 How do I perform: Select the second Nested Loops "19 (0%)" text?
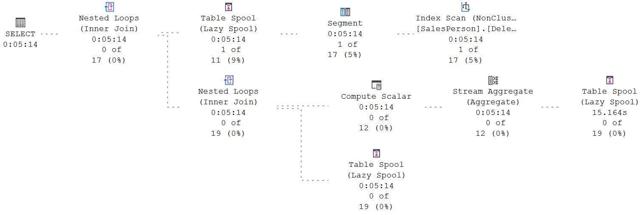[228, 133]
